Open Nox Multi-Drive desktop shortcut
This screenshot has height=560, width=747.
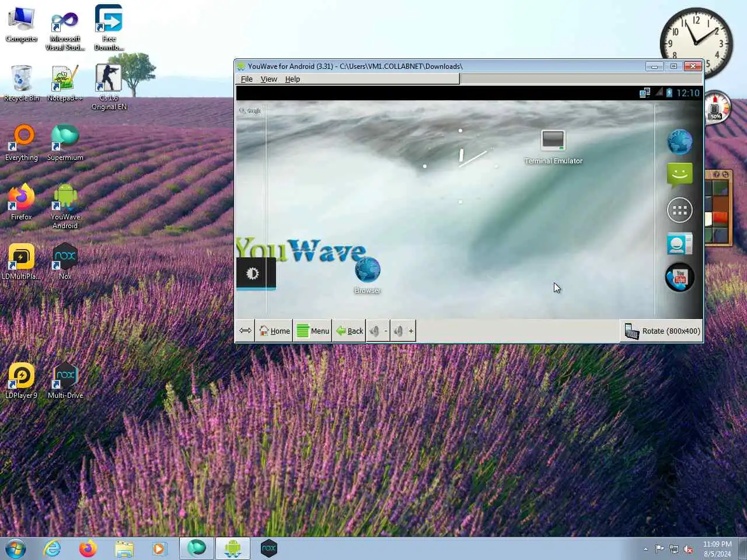(x=65, y=381)
